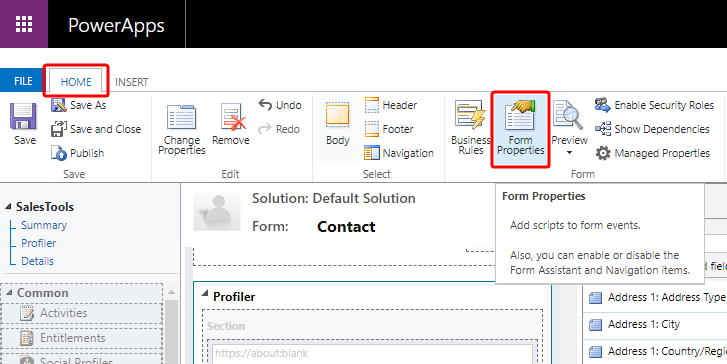Click the PowerApps title
727x364 pixels.
(116, 25)
